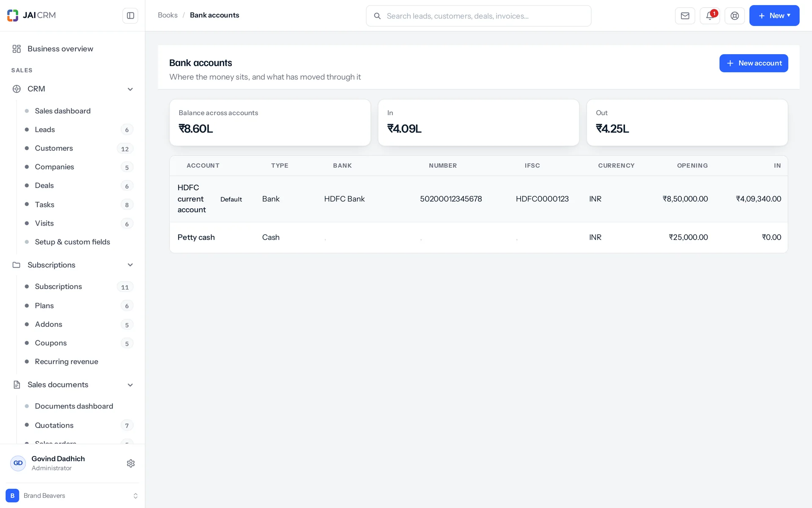Click the ACCOUNT column header
The image size is (812, 508).
203,166
